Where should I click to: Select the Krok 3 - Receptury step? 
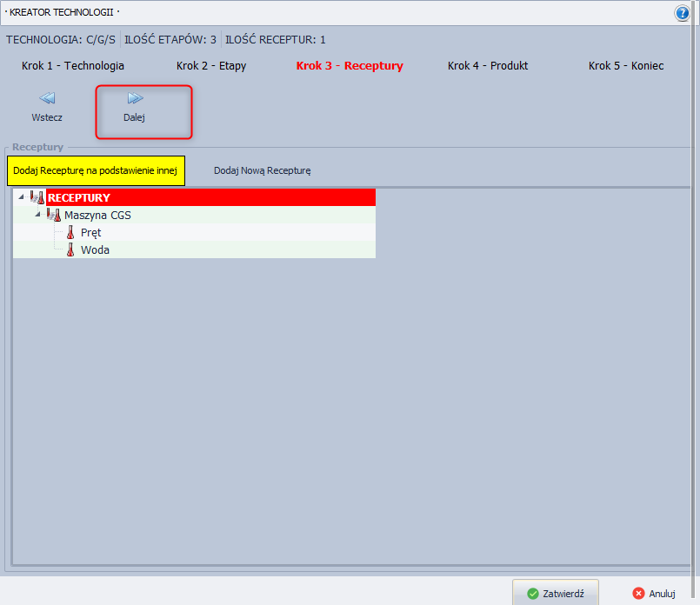tap(350, 65)
